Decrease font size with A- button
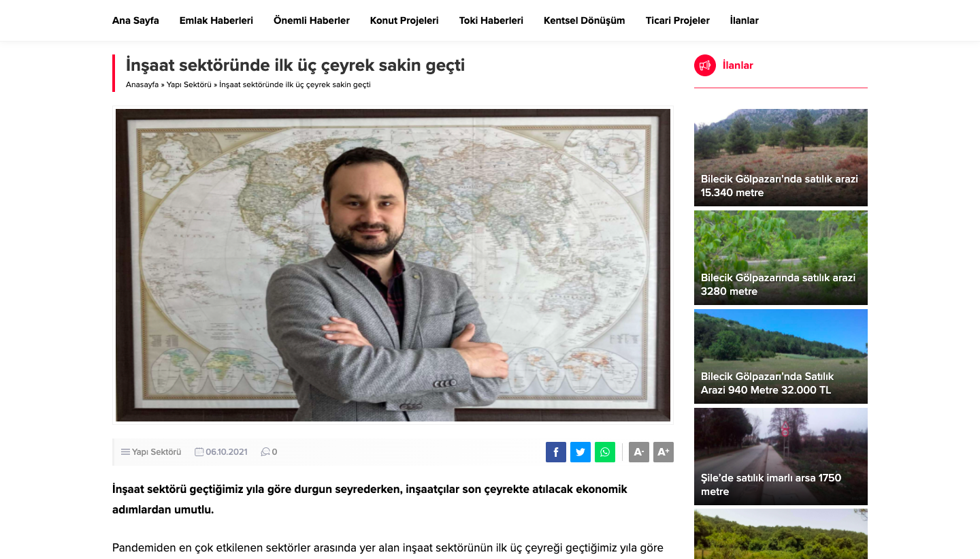This screenshot has height=559, width=980. pyautogui.click(x=639, y=452)
